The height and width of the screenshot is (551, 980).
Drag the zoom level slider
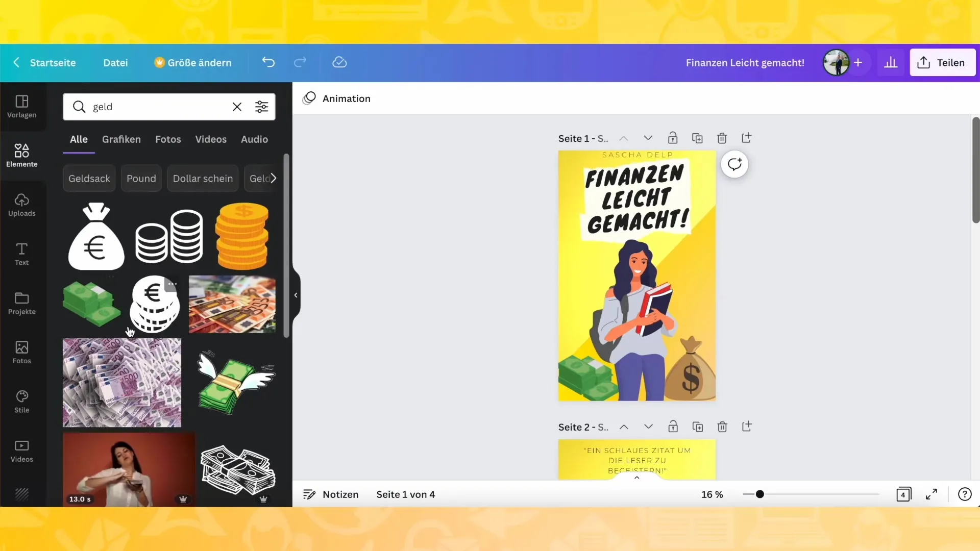coord(759,494)
